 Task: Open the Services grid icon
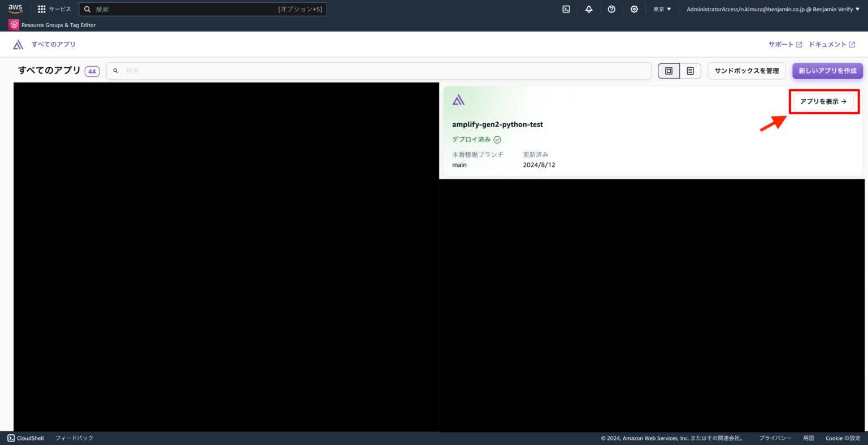click(41, 8)
